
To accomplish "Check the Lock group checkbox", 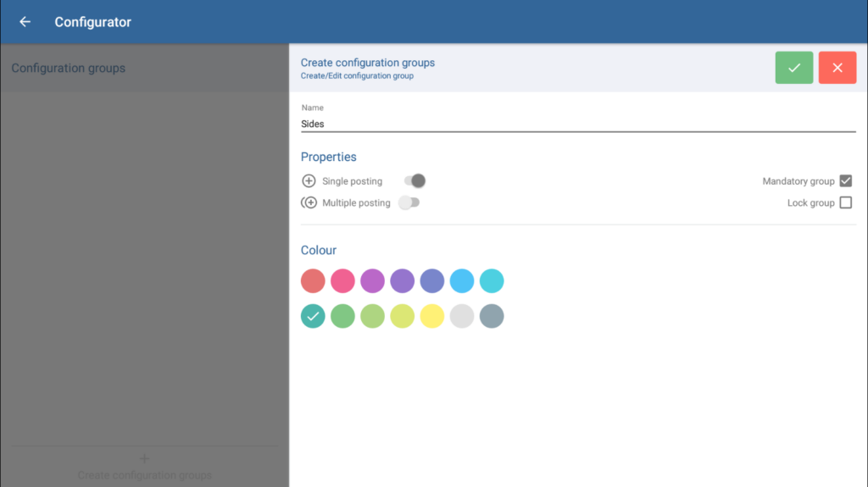I will pos(845,203).
